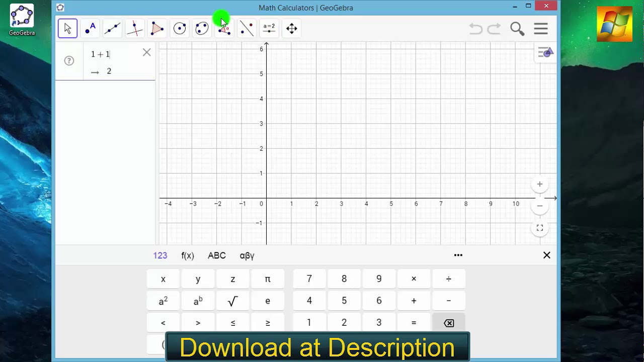Switch keyboard to f(x) tab
The width and height of the screenshot is (644, 362).
[x=188, y=255]
